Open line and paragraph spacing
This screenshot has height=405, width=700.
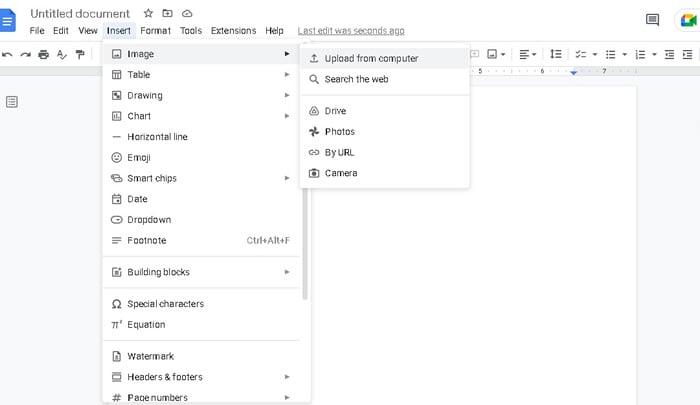pyautogui.click(x=557, y=54)
